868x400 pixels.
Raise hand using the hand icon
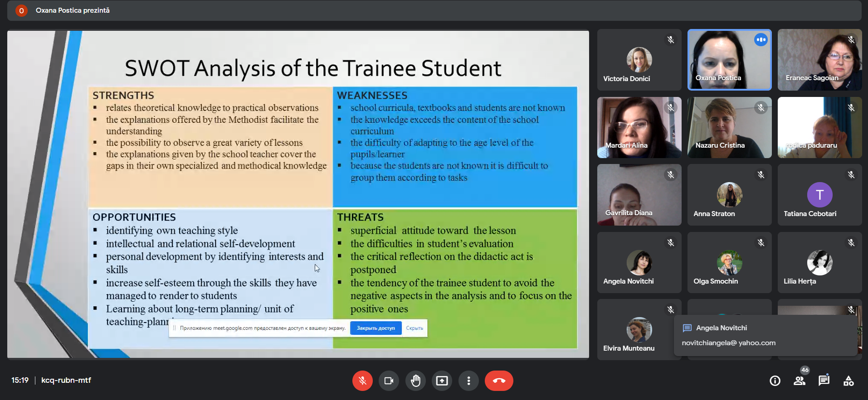pyautogui.click(x=415, y=381)
